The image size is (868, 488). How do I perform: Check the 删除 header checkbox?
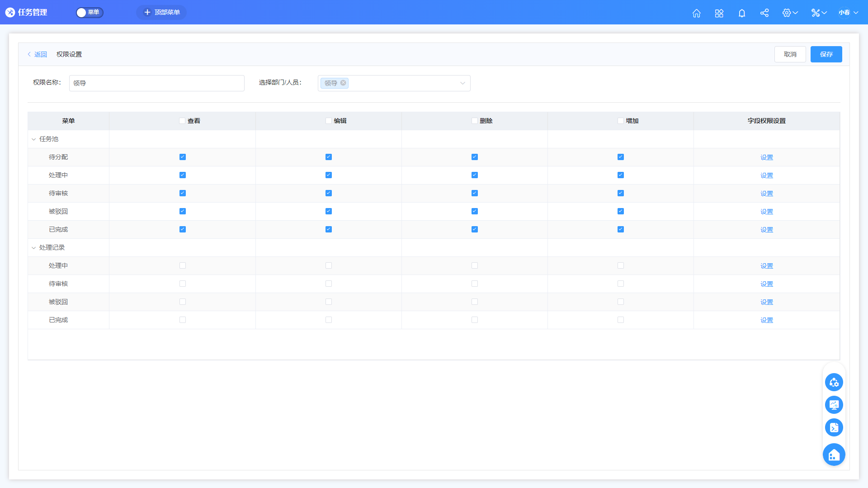pyautogui.click(x=474, y=121)
